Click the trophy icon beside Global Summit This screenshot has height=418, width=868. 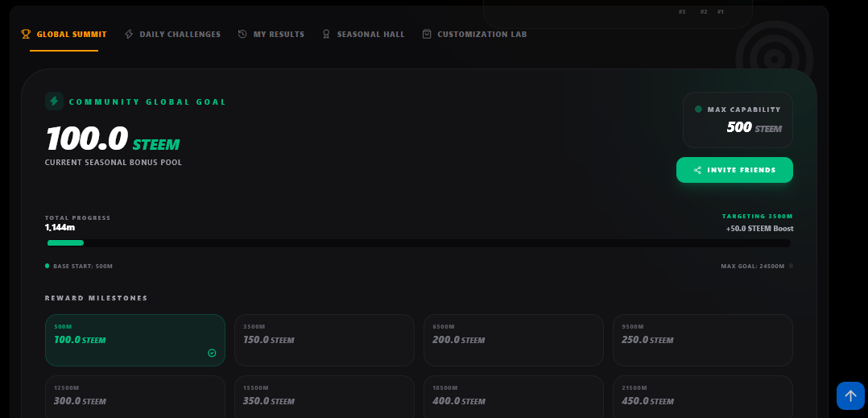pos(26,35)
